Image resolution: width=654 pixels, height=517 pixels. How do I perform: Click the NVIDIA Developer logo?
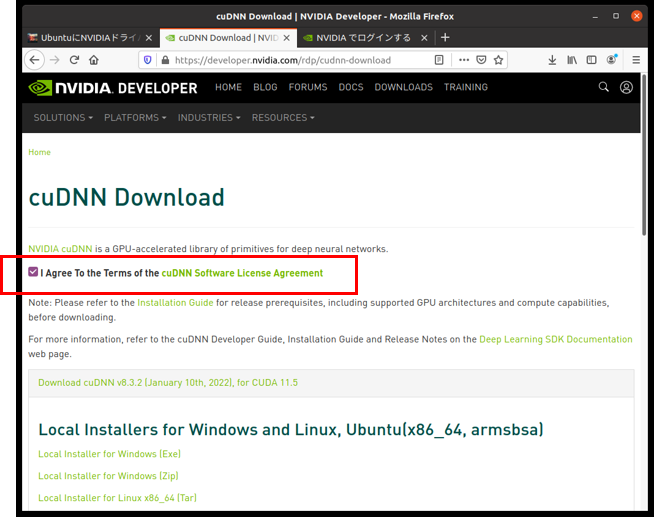pyautogui.click(x=113, y=88)
